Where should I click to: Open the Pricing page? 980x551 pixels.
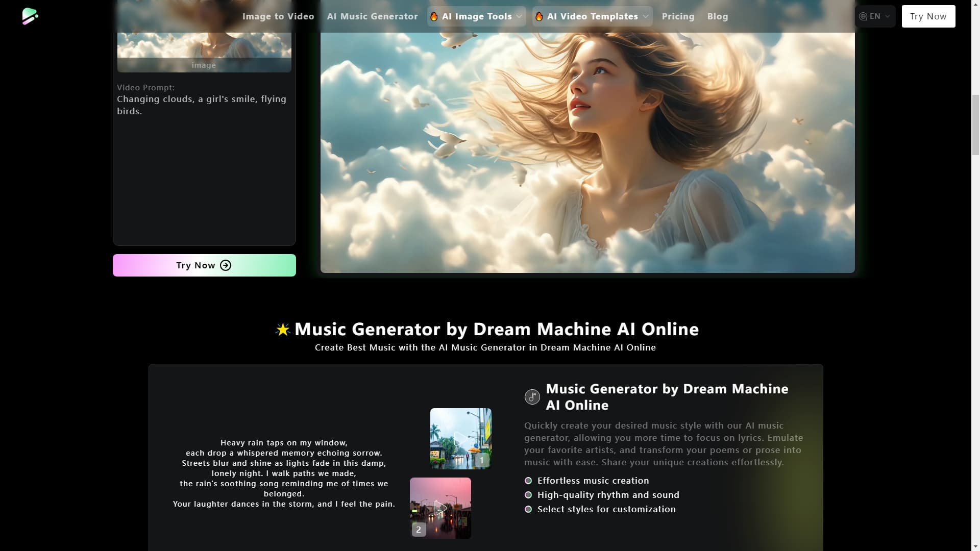pyautogui.click(x=678, y=16)
